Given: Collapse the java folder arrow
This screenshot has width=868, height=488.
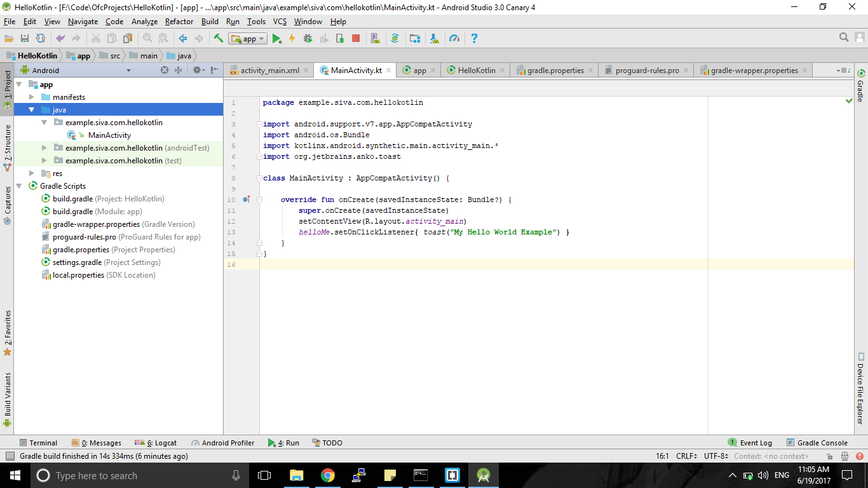Looking at the screenshot, I should 32,110.
